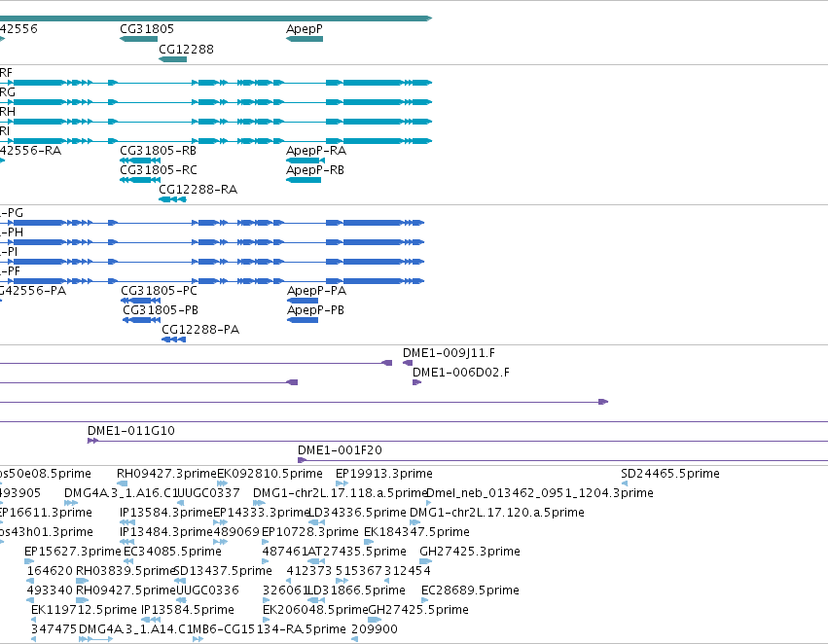Click the EP16611.3prime EST label
This screenshot has width=828, height=644.
46,513
